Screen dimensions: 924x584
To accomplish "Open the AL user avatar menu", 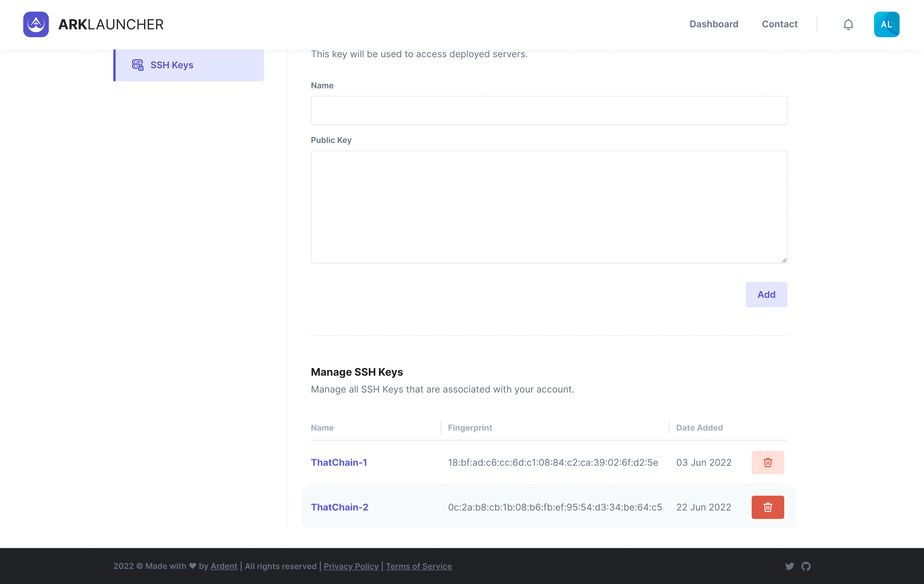I will pyautogui.click(x=887, y=24).
